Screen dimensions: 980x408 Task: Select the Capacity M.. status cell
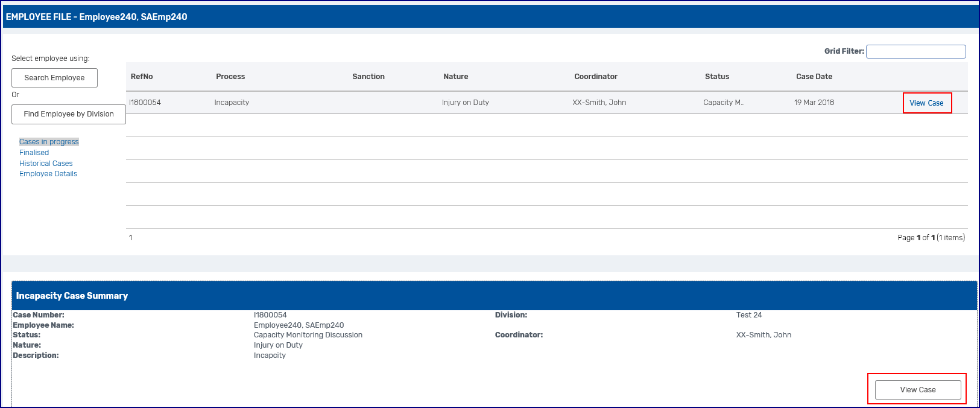coord(724,103)
